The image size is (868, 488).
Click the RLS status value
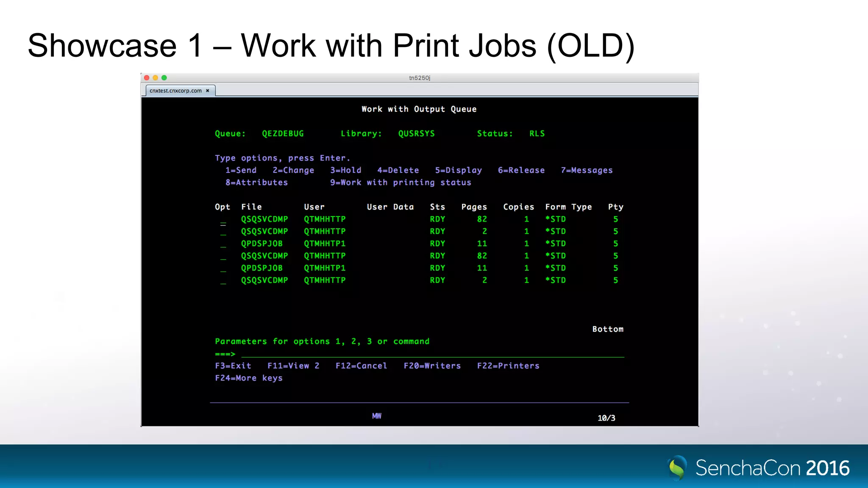click(x=537, y=133)
